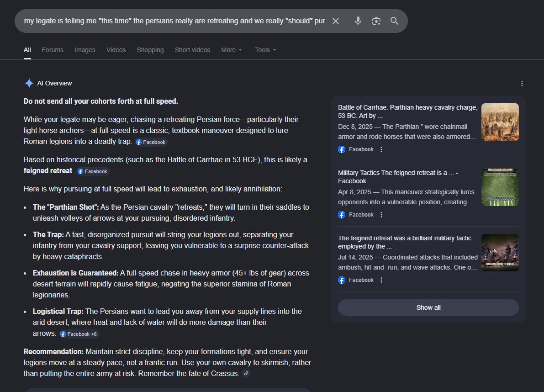The height and width of the screenshot is (392, 544).
Task: Click the 'Facebook' source label under Battle of Carrhae
Action: click(x=361, y=149)
